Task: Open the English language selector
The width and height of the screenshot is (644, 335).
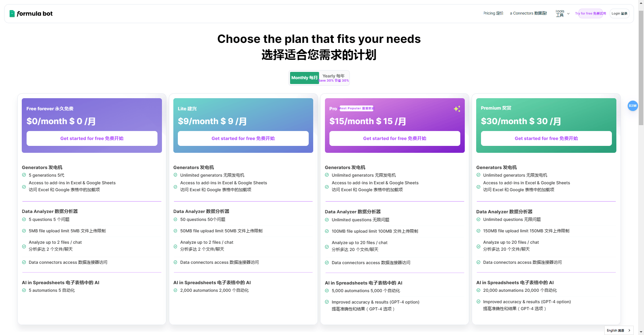Action: pos(618,331)
